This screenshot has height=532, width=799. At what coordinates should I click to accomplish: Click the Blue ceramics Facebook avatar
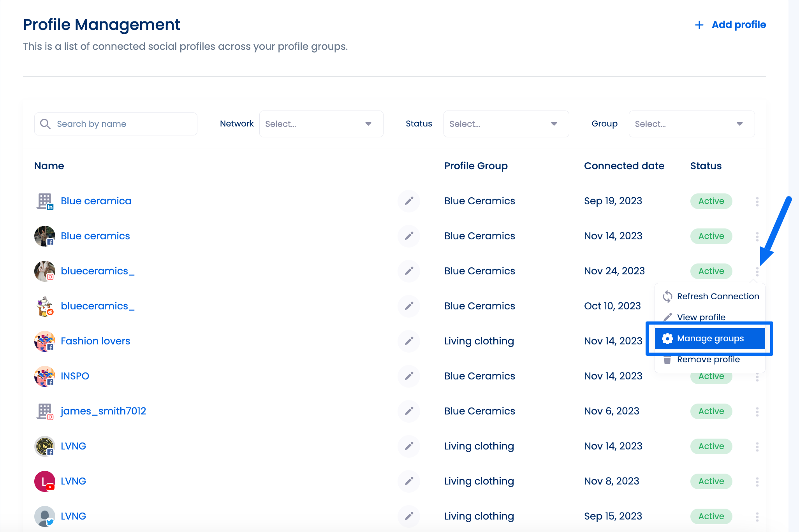45,236
